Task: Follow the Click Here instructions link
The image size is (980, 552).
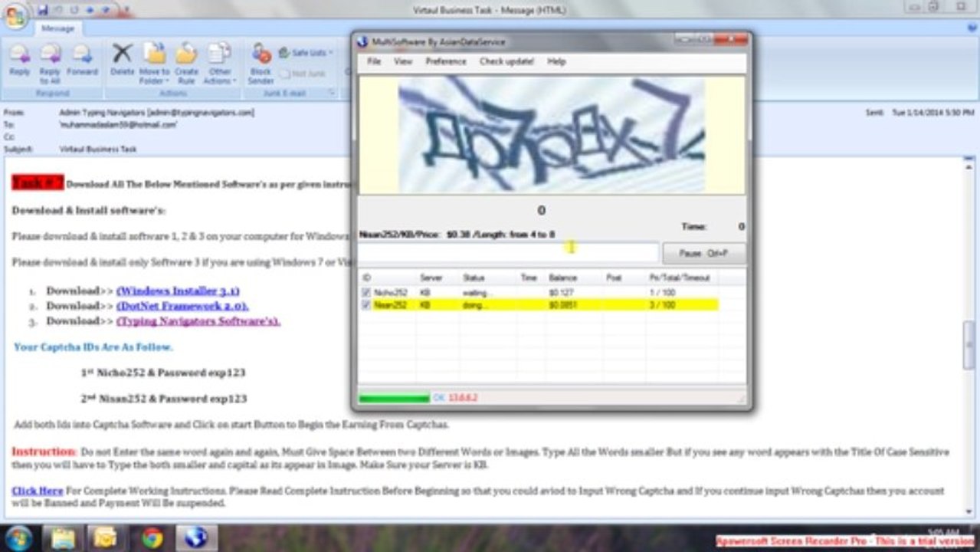Action: coord(38,491)
